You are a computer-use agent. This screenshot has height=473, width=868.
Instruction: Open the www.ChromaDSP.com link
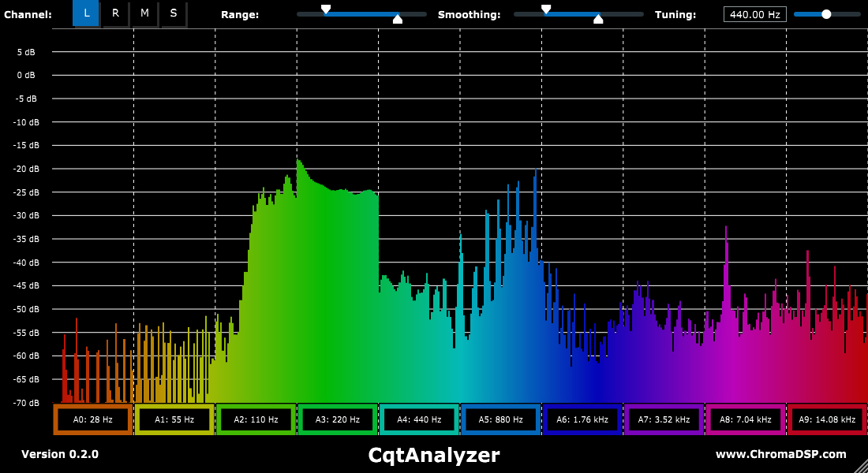(x=780, y=454)
